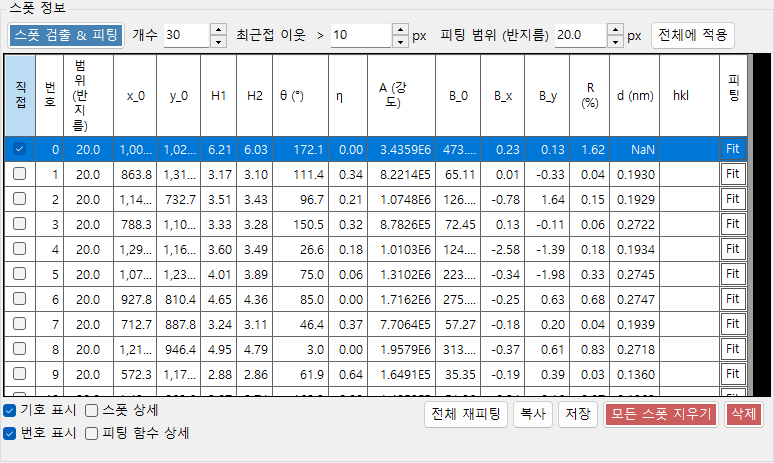Uncheck the 직접 checkbox for row 0
774x463 pixels.
click(x=19, y=149)
